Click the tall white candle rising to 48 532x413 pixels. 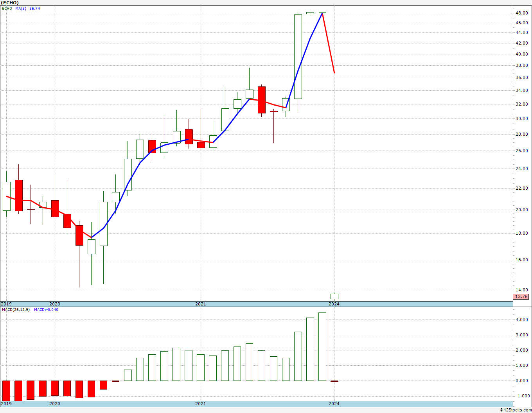pos(298,57)
